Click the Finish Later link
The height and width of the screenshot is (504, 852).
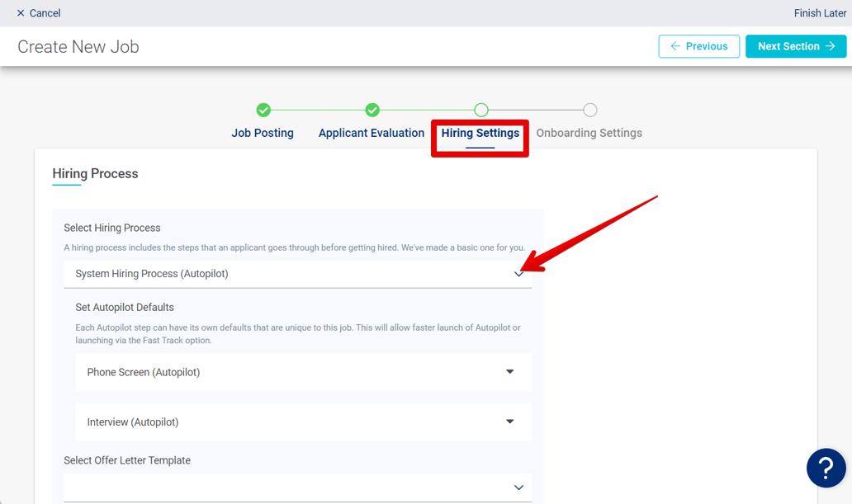click(x=820, y=13)
